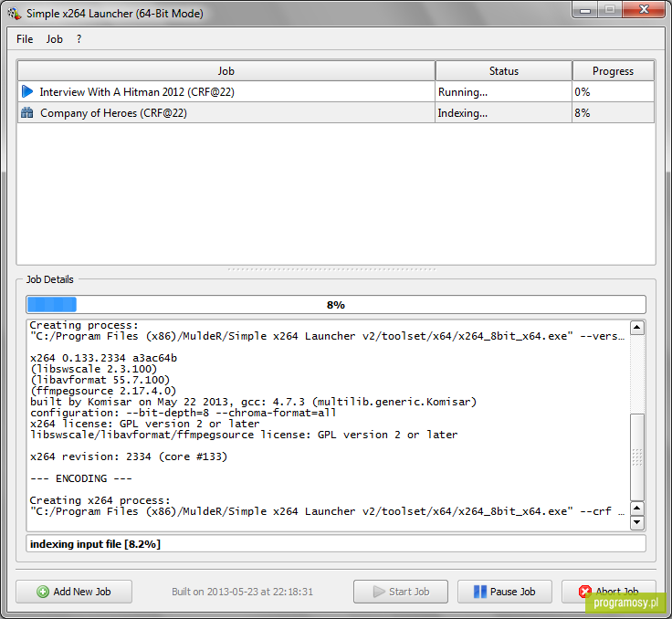Sort by the Status column header

(504, 71)
